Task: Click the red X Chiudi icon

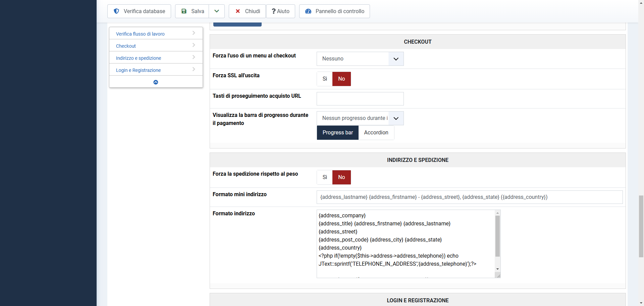Action: point(238,11)
